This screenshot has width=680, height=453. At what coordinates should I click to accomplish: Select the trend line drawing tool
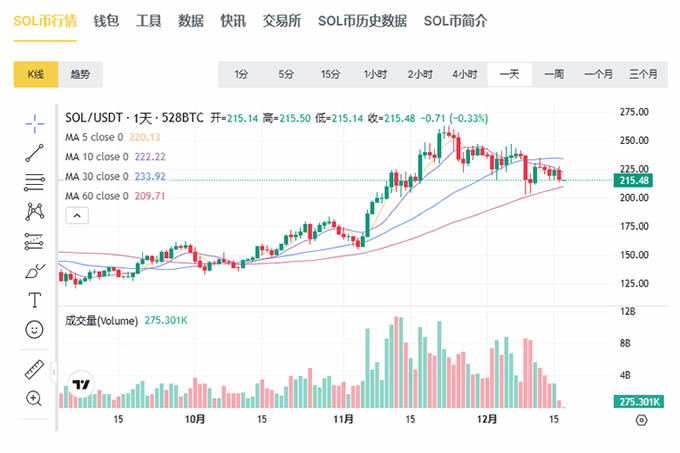[35, 152]
